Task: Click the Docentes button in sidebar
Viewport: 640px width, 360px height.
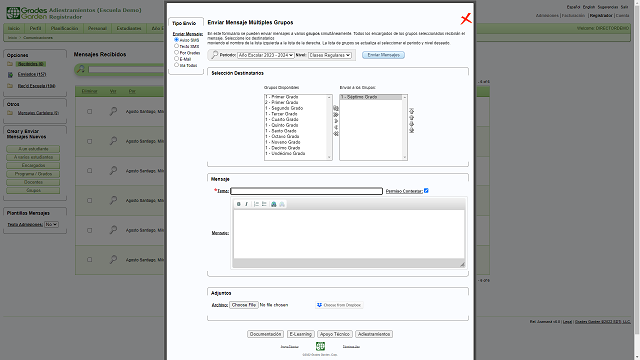Action: 33,182
